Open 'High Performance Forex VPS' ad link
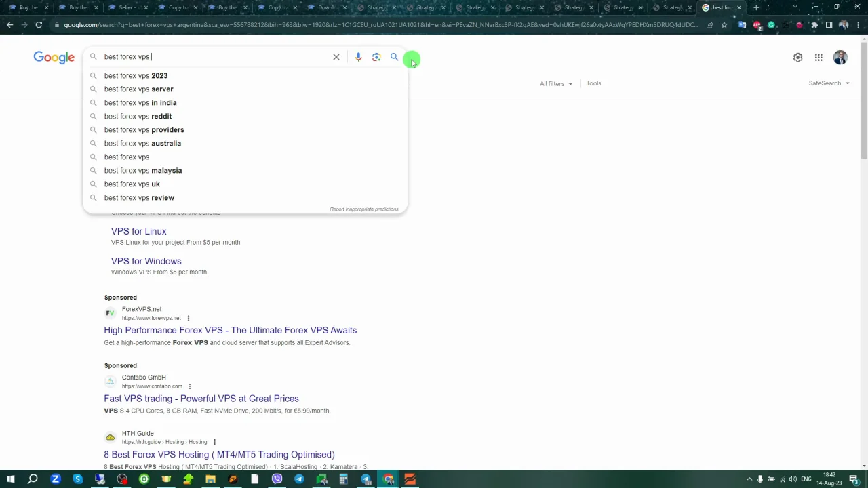The height and width of the screenshot is (488, 868). [x=230, y=330]
